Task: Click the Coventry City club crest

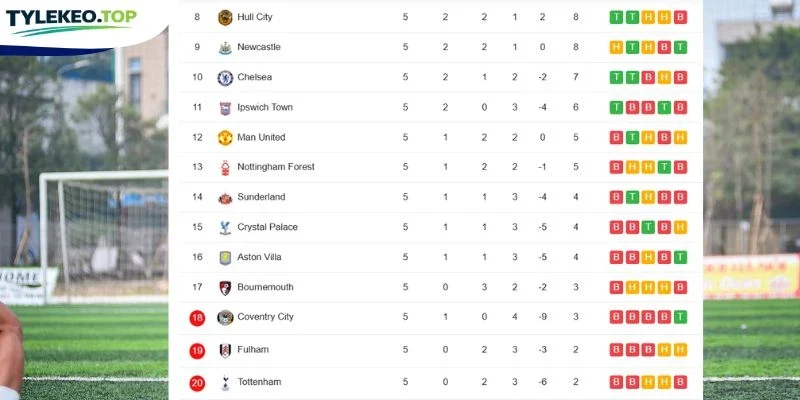Action: click(x=225, y=317)
